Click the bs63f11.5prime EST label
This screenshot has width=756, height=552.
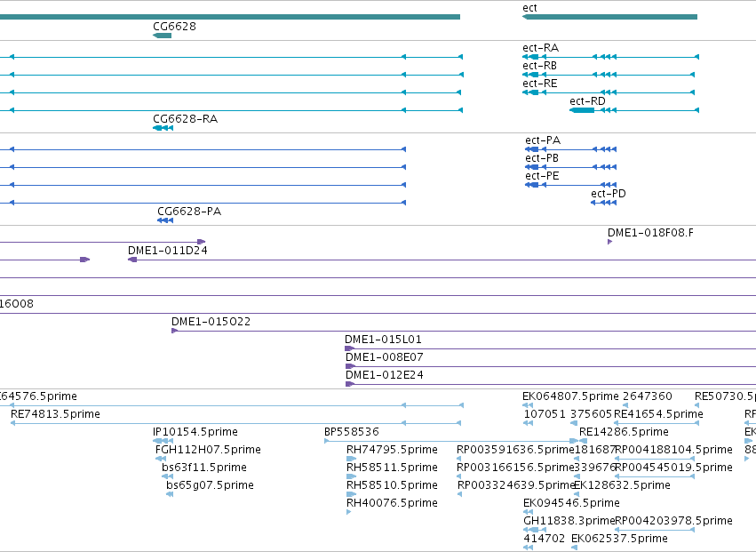click(x=204, y=468)
